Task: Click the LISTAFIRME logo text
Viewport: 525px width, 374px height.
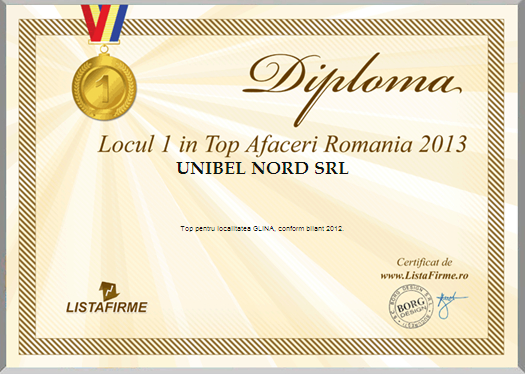Action: tap(106, 307)
